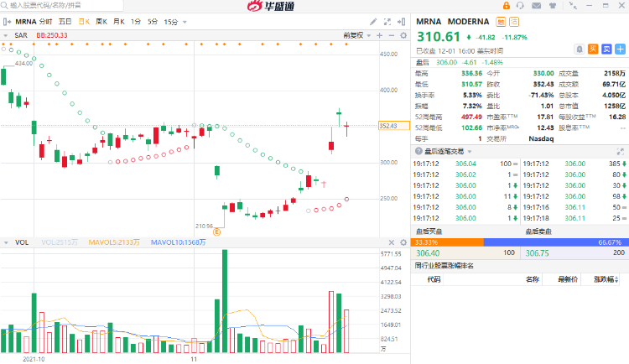Image resolution: width=629 pixels, height=364 pixels.
Task: Switch to 五日 five-day chart
Action: (65, 22)
